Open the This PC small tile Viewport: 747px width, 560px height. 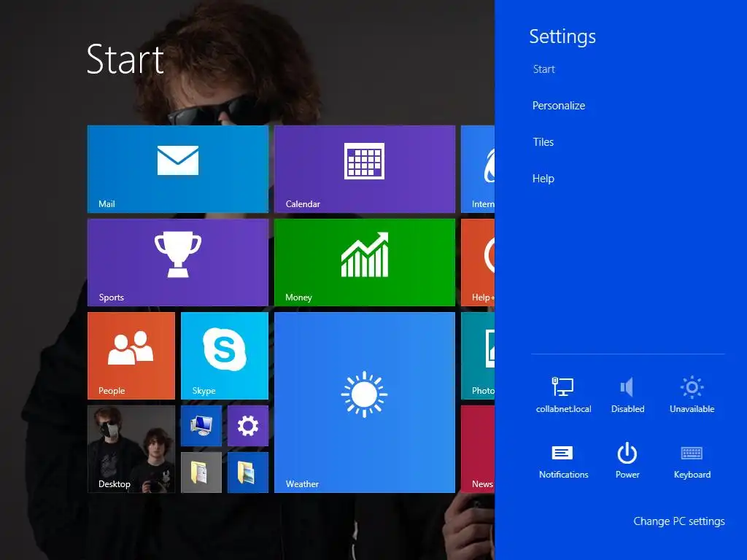click(x=201, y=426)
